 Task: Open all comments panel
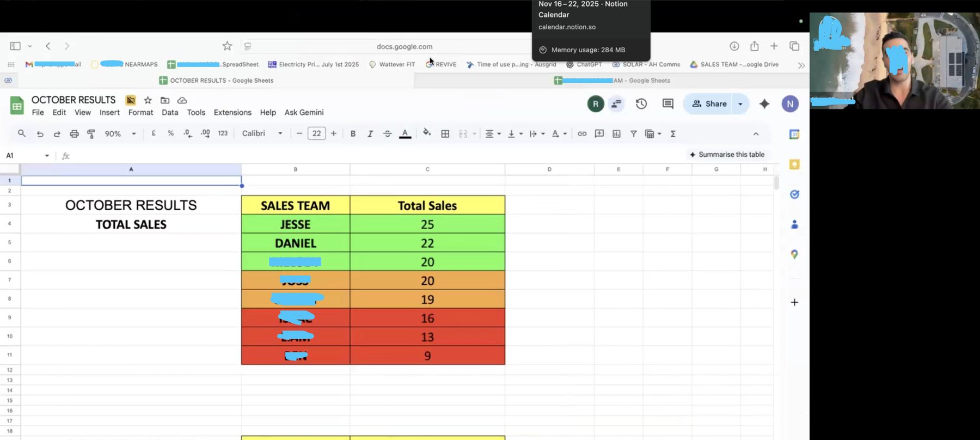[x=668, y=104]
